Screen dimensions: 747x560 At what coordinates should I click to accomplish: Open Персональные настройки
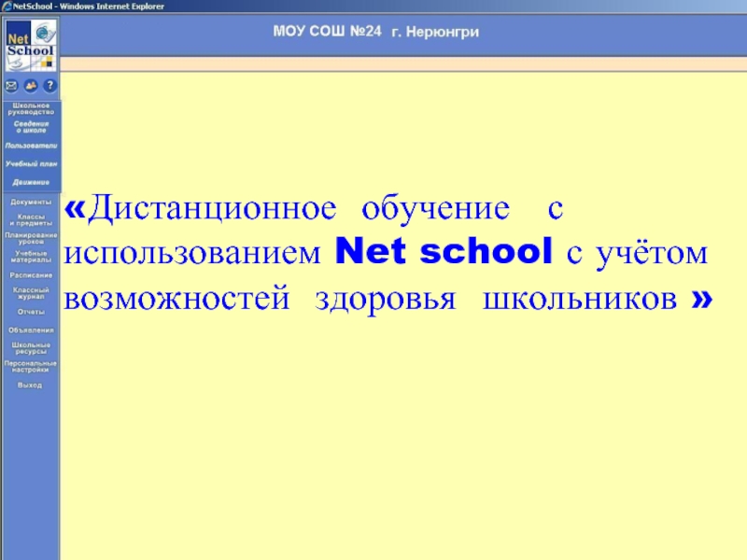click(31, 366)
